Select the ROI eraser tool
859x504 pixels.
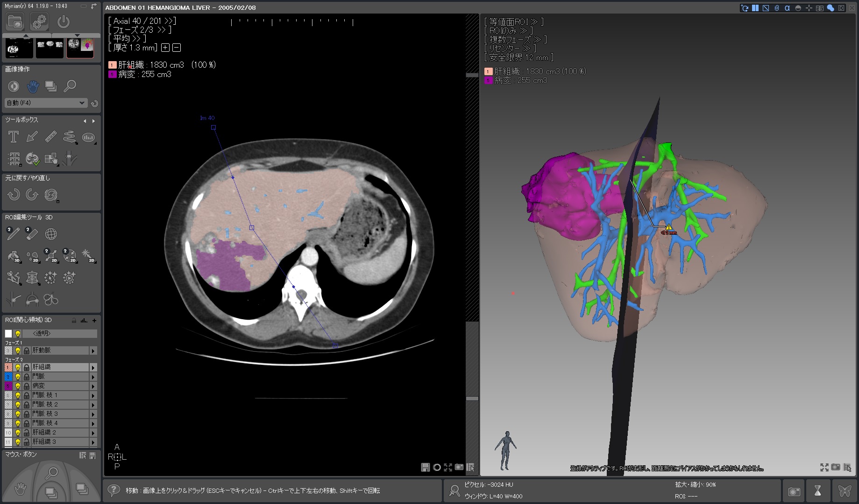[x=32, y=234]
